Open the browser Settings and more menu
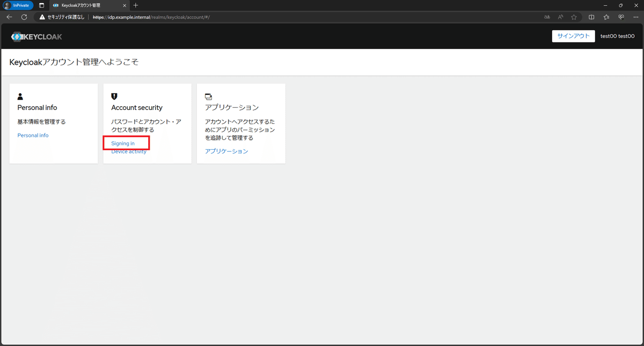 636,17
